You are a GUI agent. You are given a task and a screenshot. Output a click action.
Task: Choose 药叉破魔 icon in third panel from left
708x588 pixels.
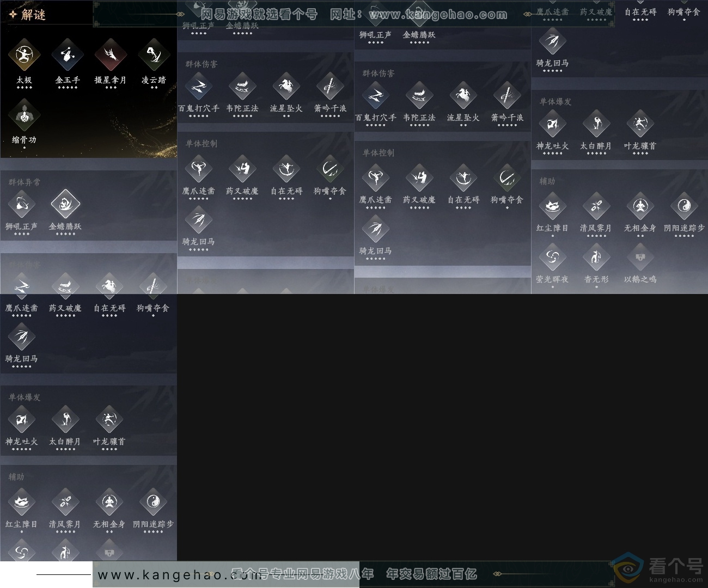tap(419, 178)
